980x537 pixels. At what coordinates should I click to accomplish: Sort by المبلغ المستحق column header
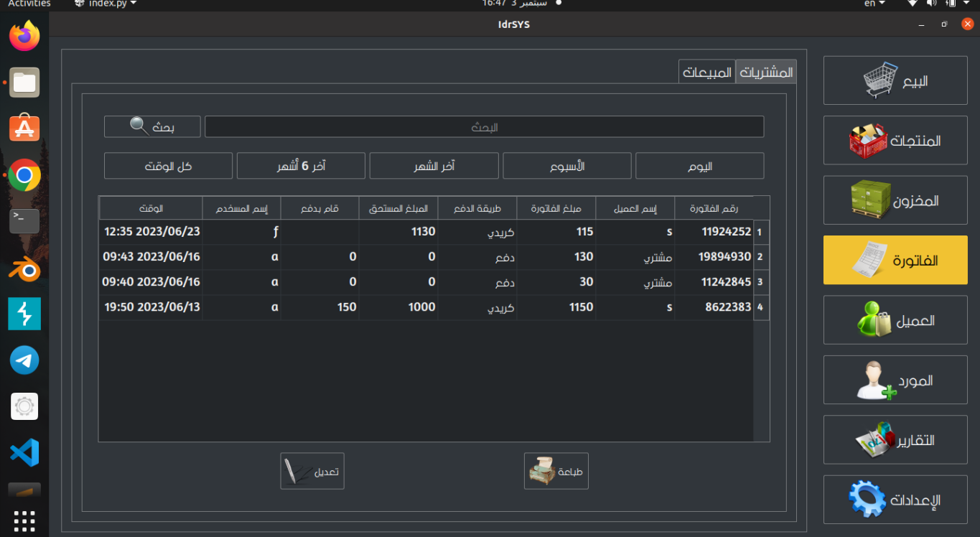click(x=398, y=209)
